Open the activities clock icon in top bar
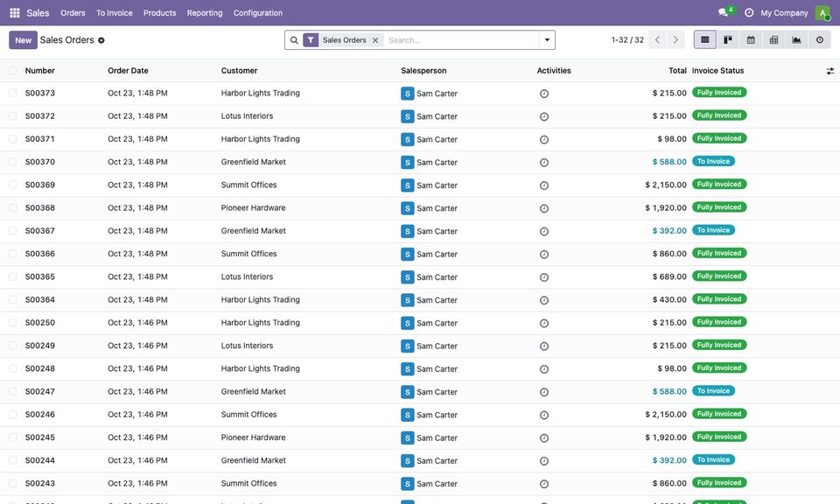 click(748, 13)
